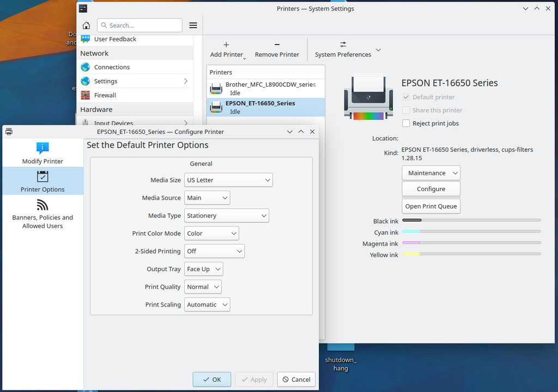This screenshot has width=558, height=392.
Task: Click the User Feedback sidebar icon
Action: pyautogui.click(x=86, y=39)
